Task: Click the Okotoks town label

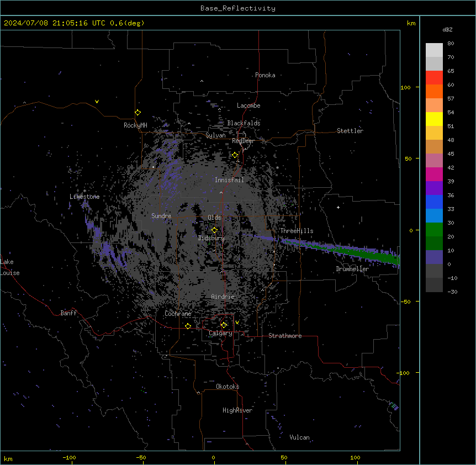Action: pos(228,387)
